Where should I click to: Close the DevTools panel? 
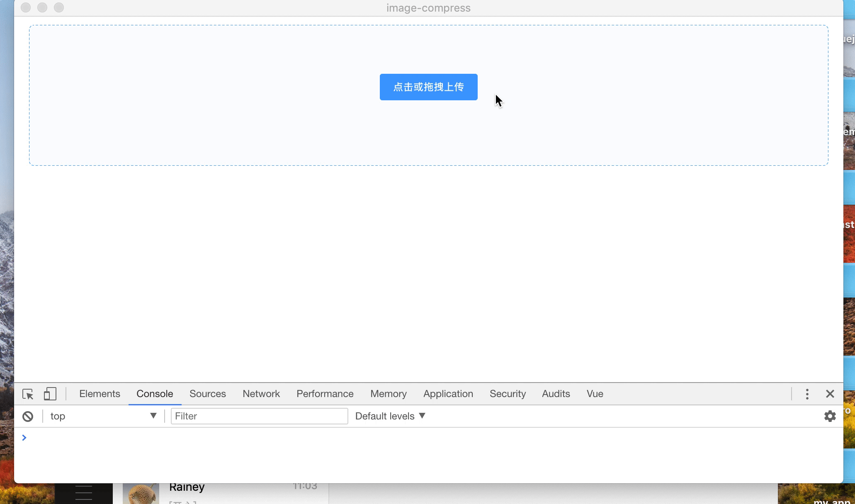(x=830, y=394)
